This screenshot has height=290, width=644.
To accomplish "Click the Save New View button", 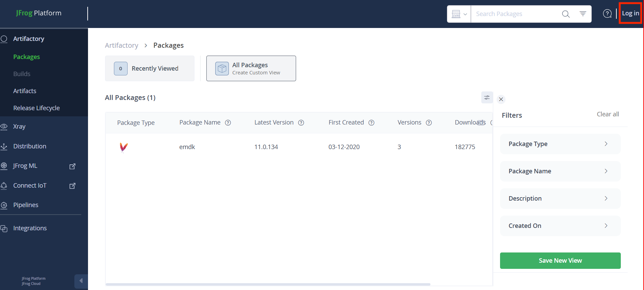I will point(560,261).
